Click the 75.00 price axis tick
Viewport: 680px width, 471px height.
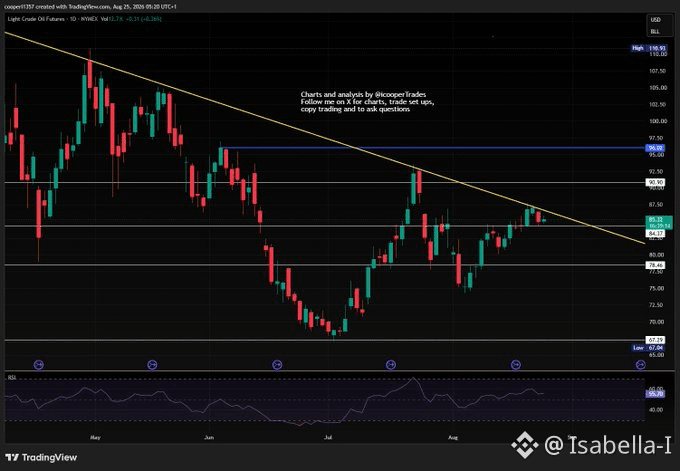coord(658,288)
